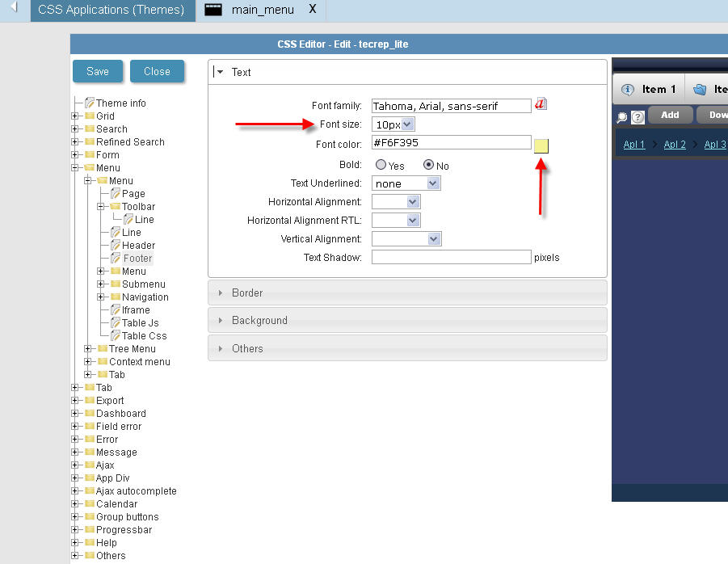
Task: Expand the Progressbar tree folder
Action: [x=75, y=529]
